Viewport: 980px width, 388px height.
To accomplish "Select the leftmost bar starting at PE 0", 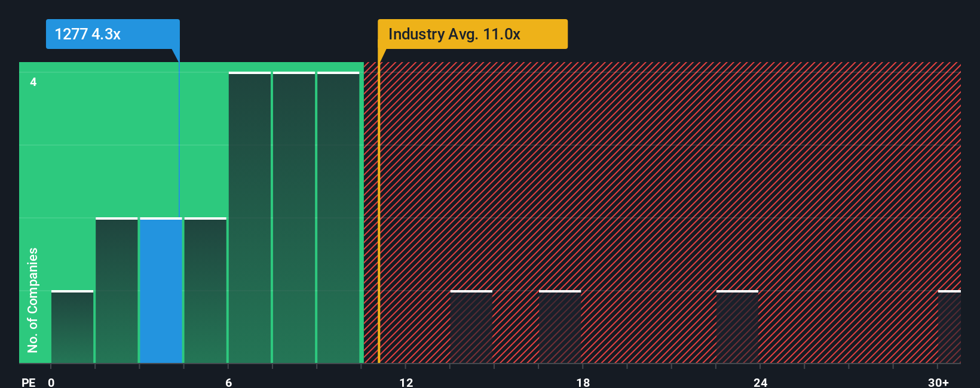I will pyautogui.click(x=72, y=327).
